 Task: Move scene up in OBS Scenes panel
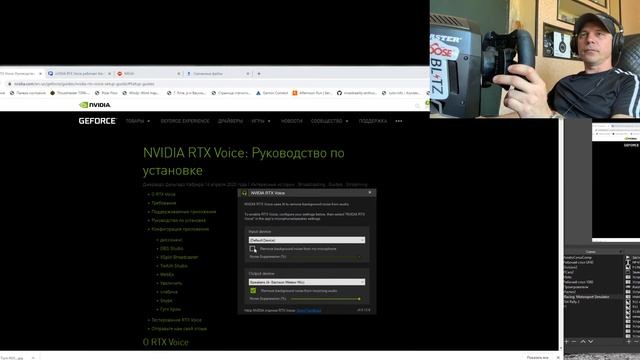click(583, 341)
